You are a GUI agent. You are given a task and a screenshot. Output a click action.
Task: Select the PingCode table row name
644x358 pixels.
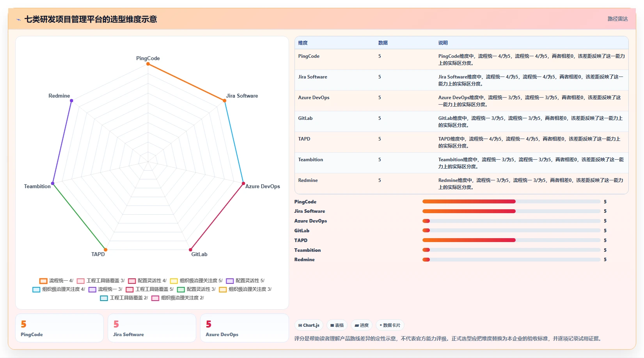[x=309, y=56]
